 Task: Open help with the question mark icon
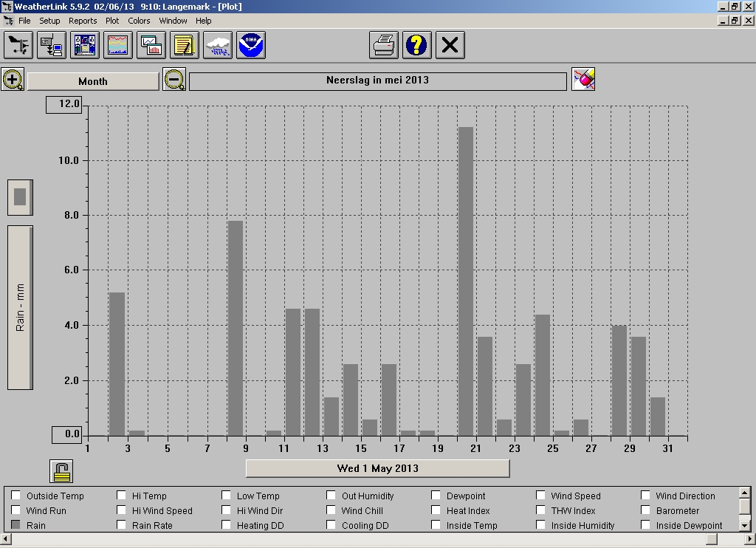click(417, 45)
